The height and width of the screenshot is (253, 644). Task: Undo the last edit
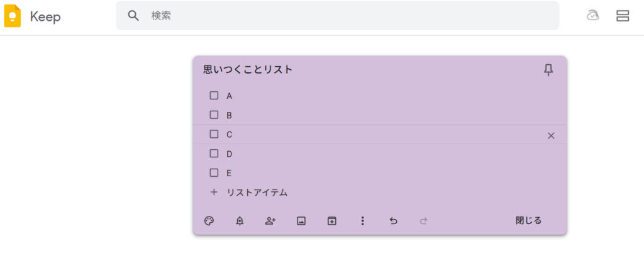click(393, 221)
